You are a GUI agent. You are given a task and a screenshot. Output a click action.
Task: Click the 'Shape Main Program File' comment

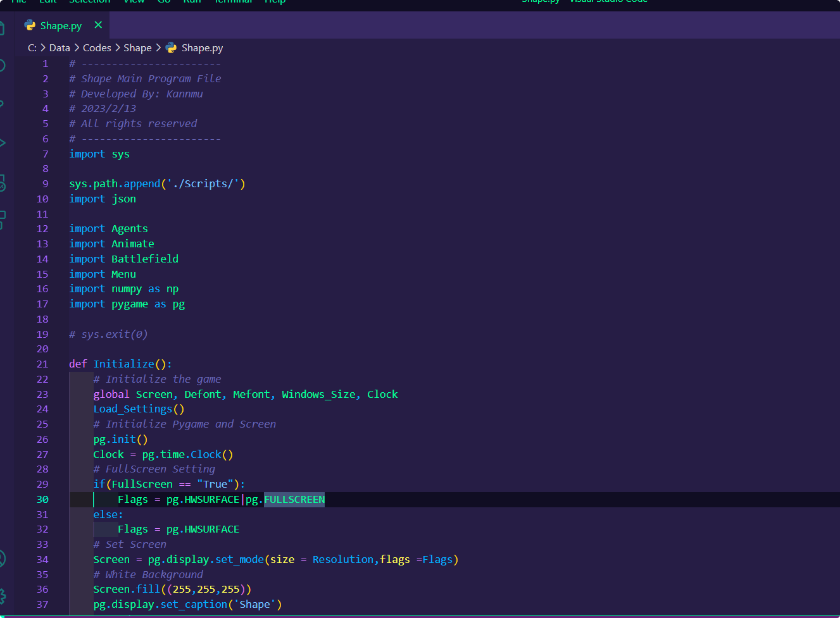(151, 79)
